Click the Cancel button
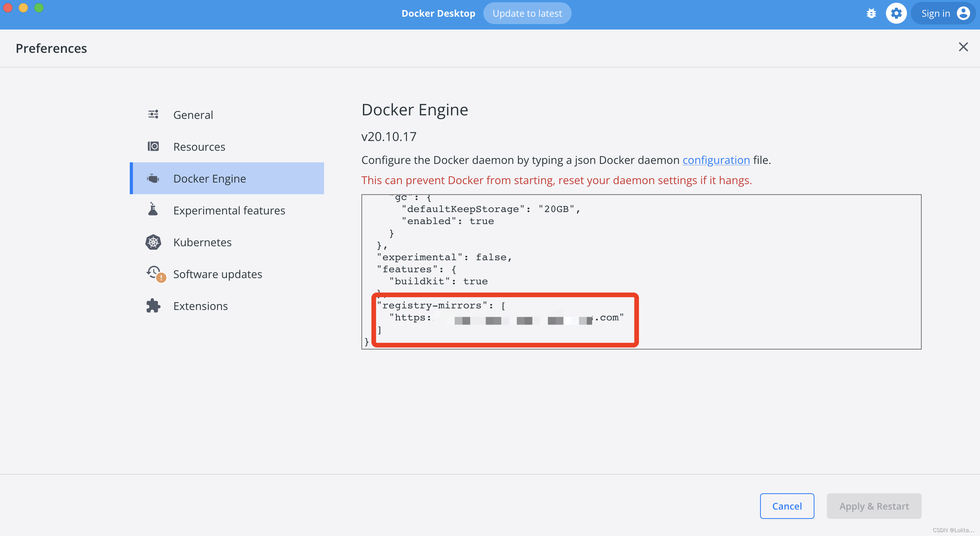This screenshot has width=980, height=536. (x=787, y=506)
